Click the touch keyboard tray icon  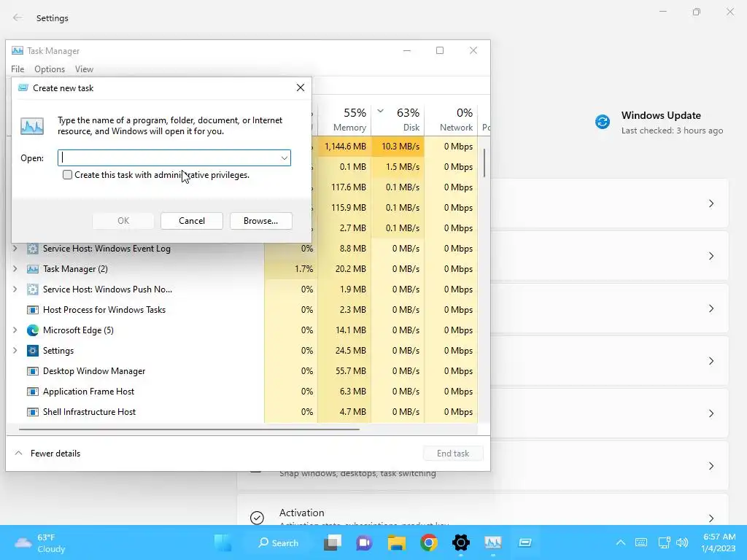tap(641, 542)
